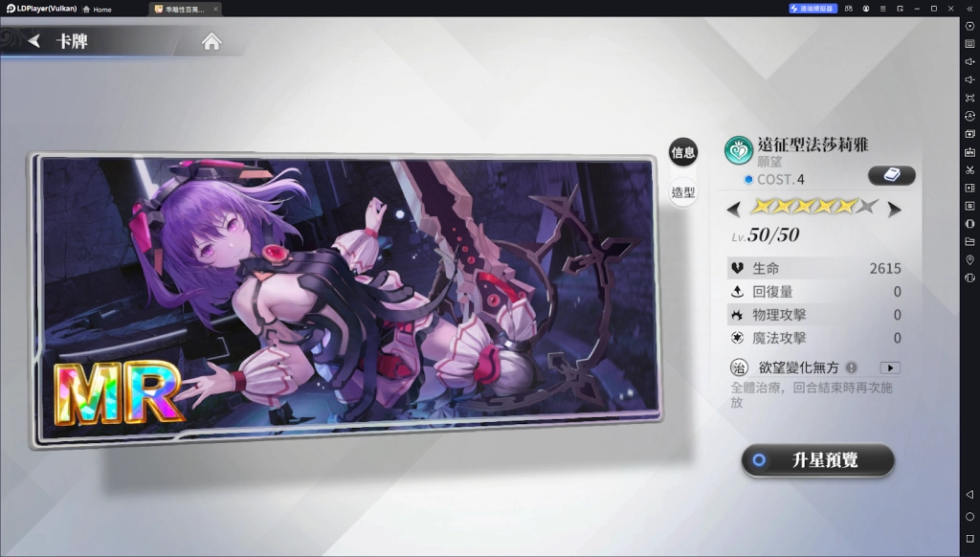This screenshot has width=980, height=557.
Task: Switch to the 造型 tab
Action: (683, 192)
